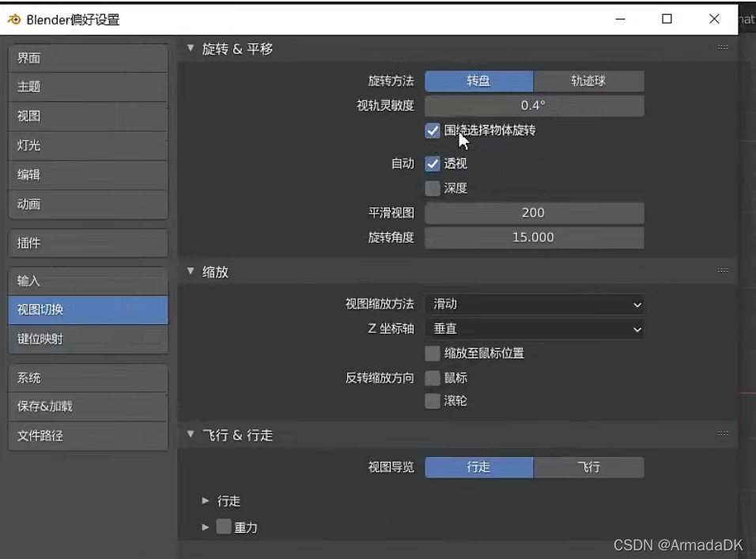Open the 系统 preferences tab
756x559 pixels.
(x=88, y=378)
